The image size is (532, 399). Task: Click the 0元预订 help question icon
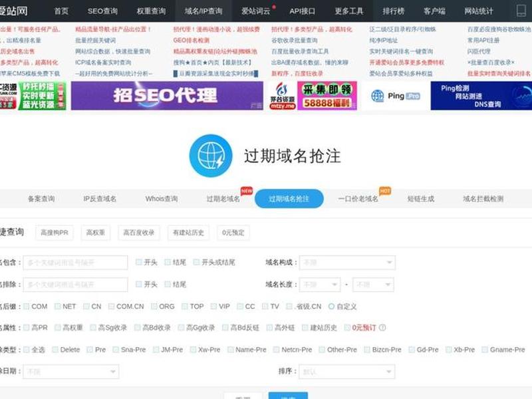pyautogui.click(x=382, y=328)
